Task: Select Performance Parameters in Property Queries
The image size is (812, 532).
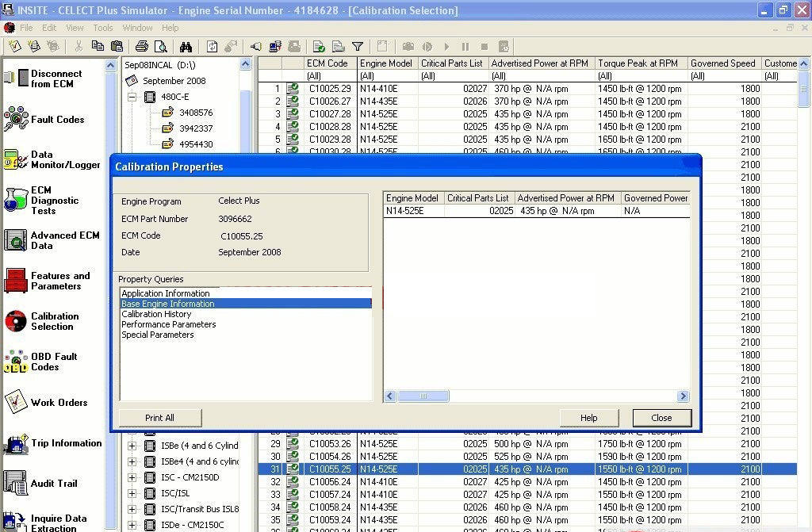Action: point(169,324)
